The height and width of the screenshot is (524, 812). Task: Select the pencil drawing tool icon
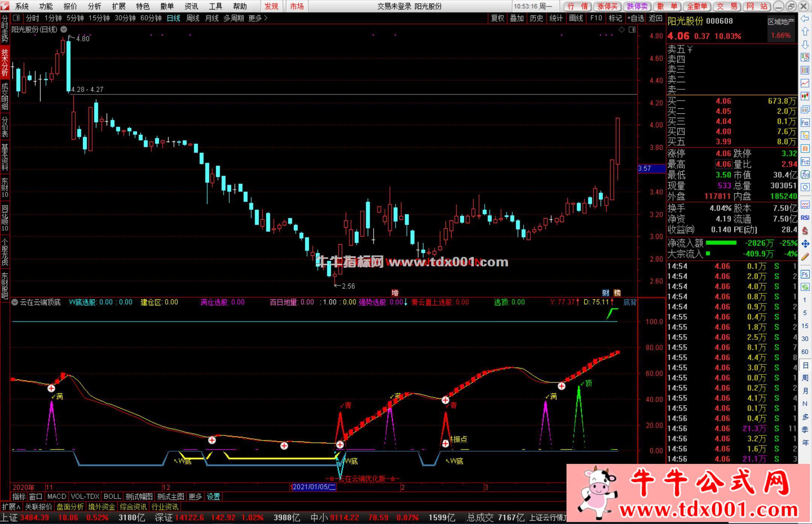point(805,257)
